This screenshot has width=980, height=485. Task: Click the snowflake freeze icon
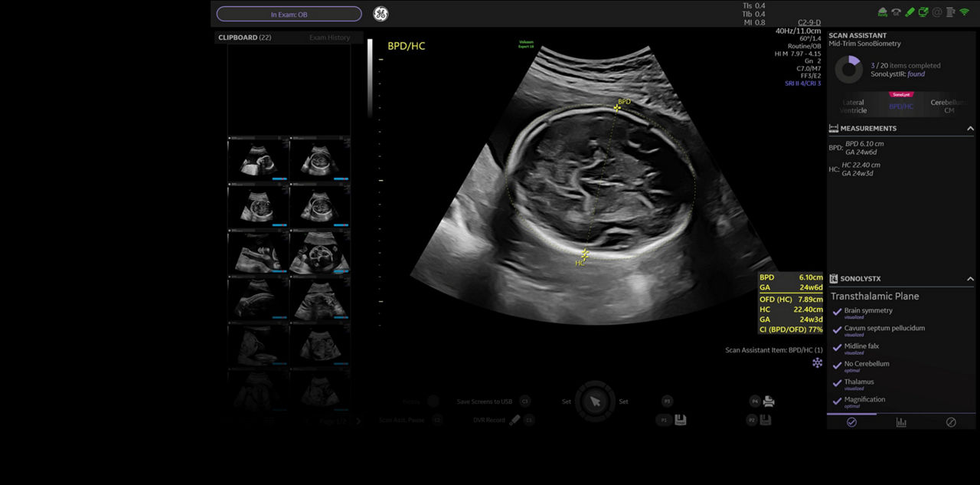pyautogui.click(x=817, y=362)
